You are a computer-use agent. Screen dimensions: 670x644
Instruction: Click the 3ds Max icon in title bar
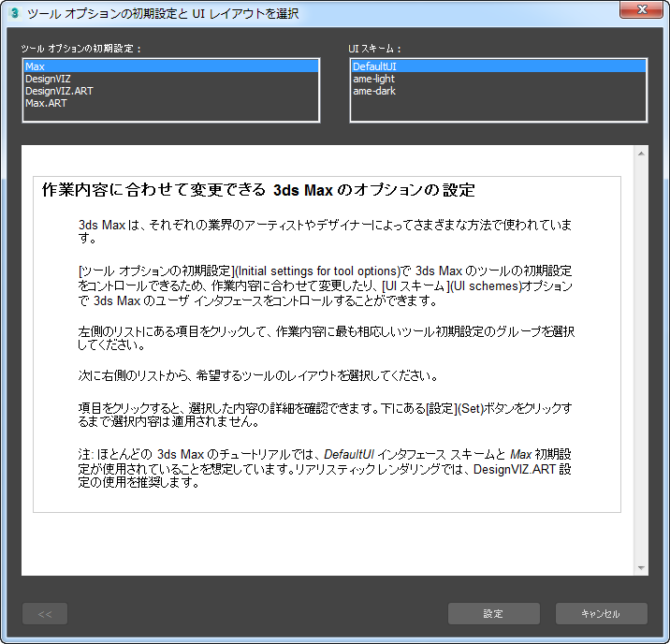(x=15, y=13)
